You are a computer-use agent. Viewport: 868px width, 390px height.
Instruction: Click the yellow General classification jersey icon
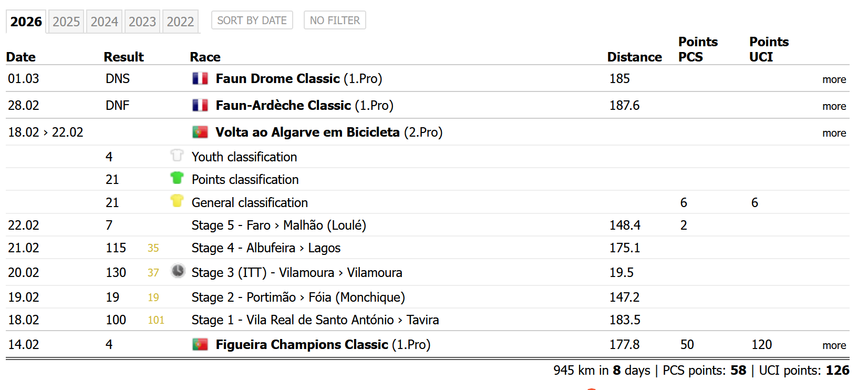coord(177,201)
